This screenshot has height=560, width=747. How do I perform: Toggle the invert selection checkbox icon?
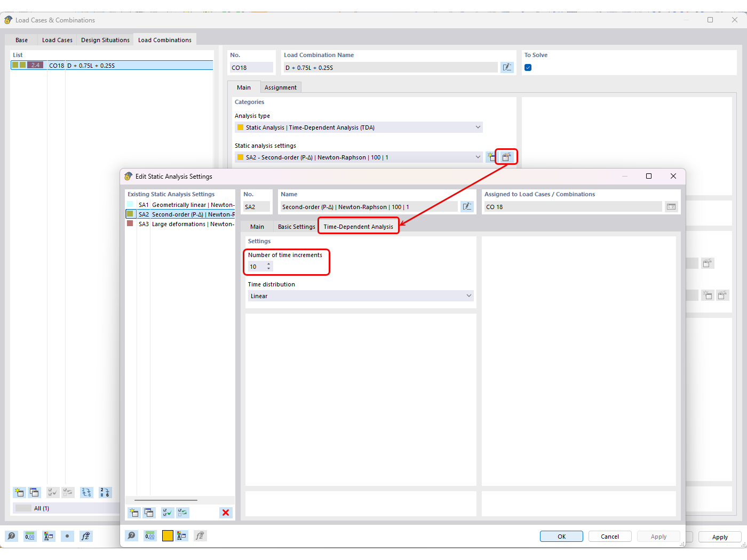[x=182, y=513]
